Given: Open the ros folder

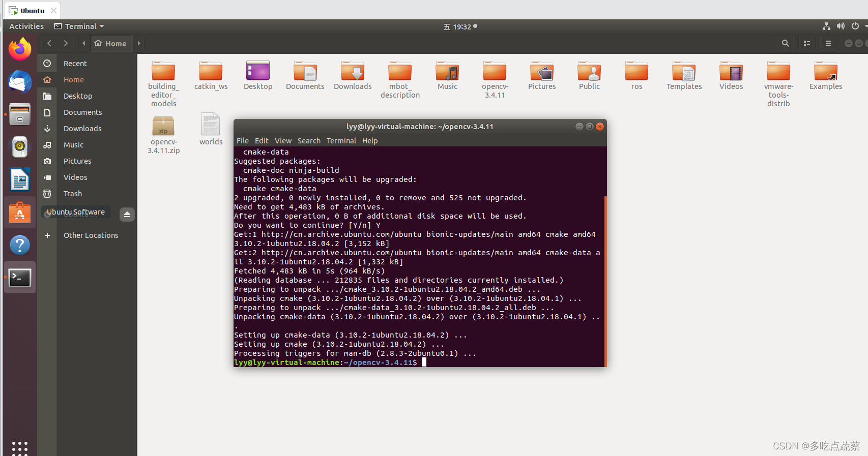Looking at the screenshot, I should tap(636, 76).
